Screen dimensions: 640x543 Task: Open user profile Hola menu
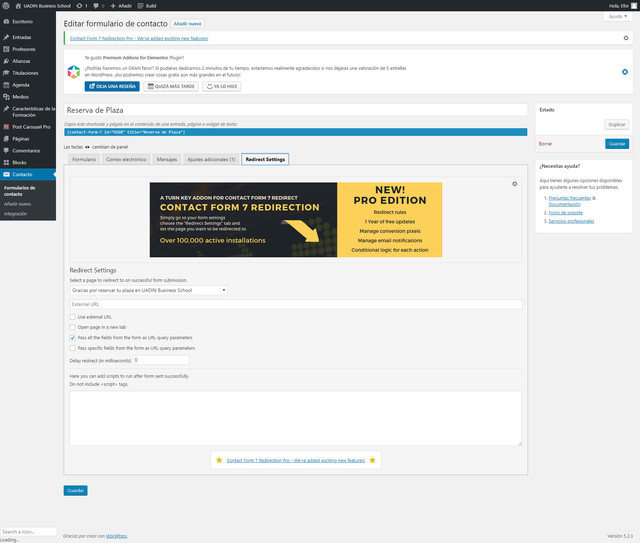(623, 6)
